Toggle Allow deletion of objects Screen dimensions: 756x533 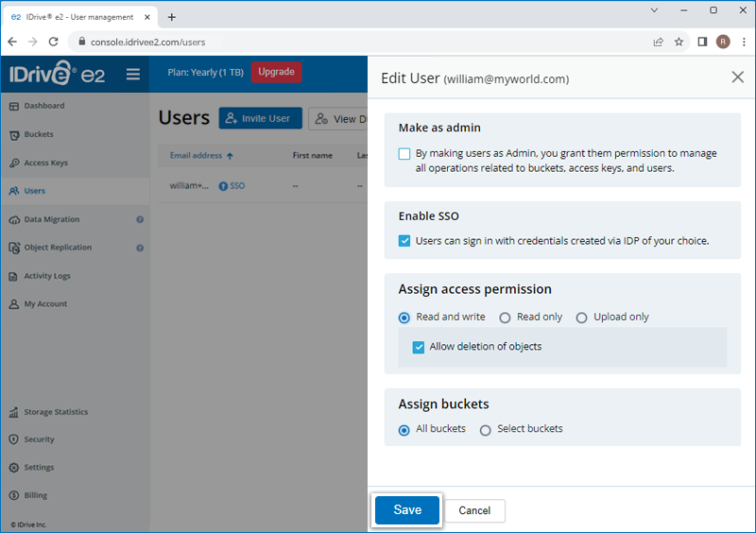click(x=419, y=347)
